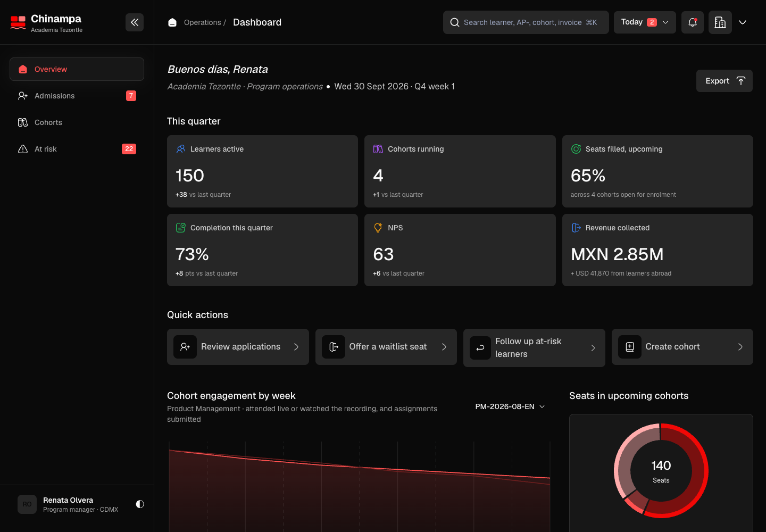The height and width of the screenshot is (532, 766).
Task: Open the PM-2026-08-EN cohort selector
Action: [510, 406]
